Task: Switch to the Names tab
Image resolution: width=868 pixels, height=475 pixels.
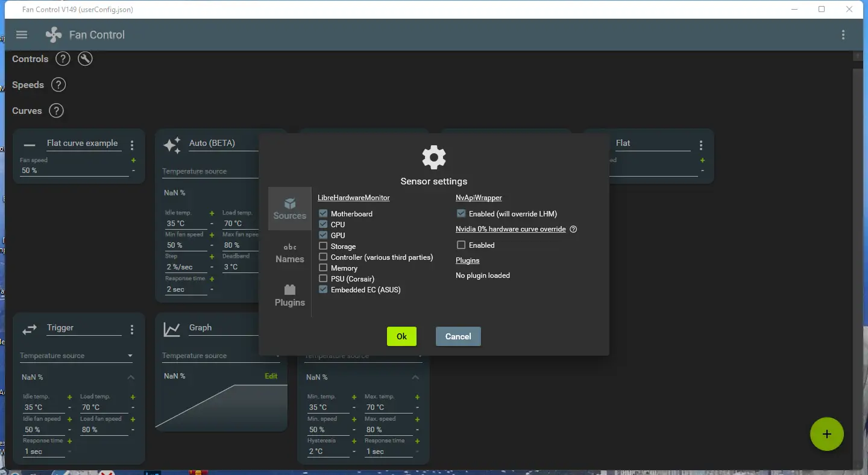Action: pos(290,252)
